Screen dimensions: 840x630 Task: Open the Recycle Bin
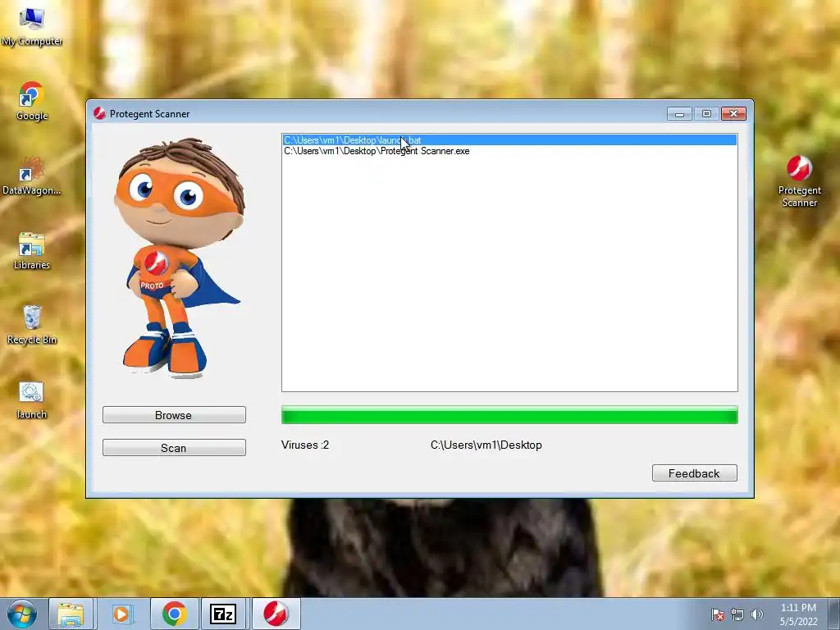[32, 325]
